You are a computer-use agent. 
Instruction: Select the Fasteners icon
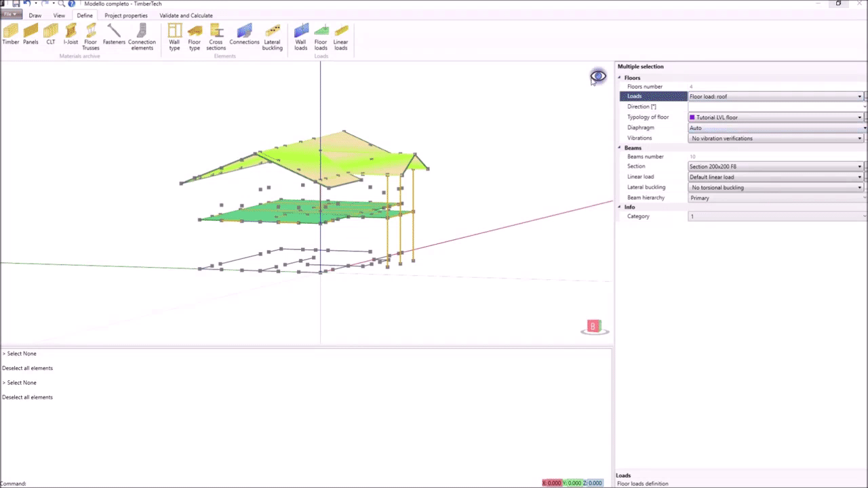(114, 34)
